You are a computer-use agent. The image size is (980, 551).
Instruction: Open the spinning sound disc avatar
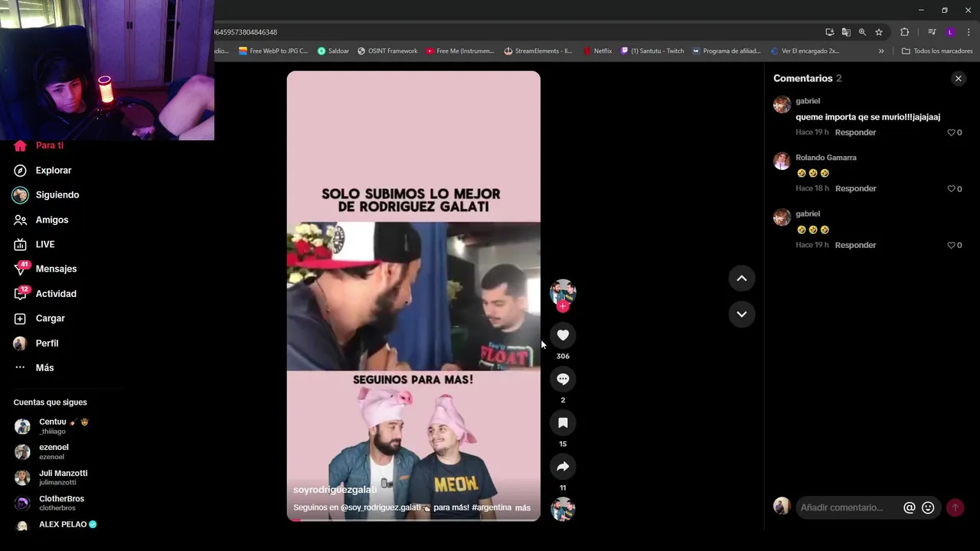coord(563,509)
